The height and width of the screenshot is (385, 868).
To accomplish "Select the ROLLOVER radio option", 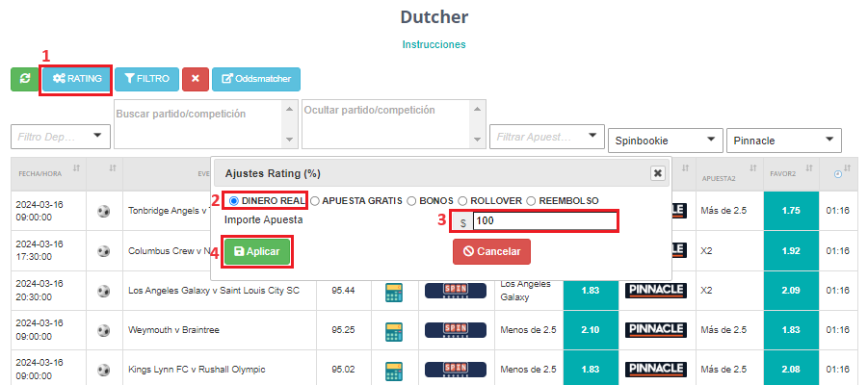I will [x=462, y=201].
